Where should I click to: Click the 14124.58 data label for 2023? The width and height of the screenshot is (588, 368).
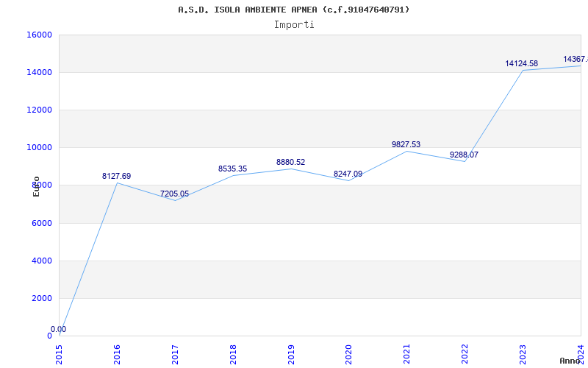(522, 63)
